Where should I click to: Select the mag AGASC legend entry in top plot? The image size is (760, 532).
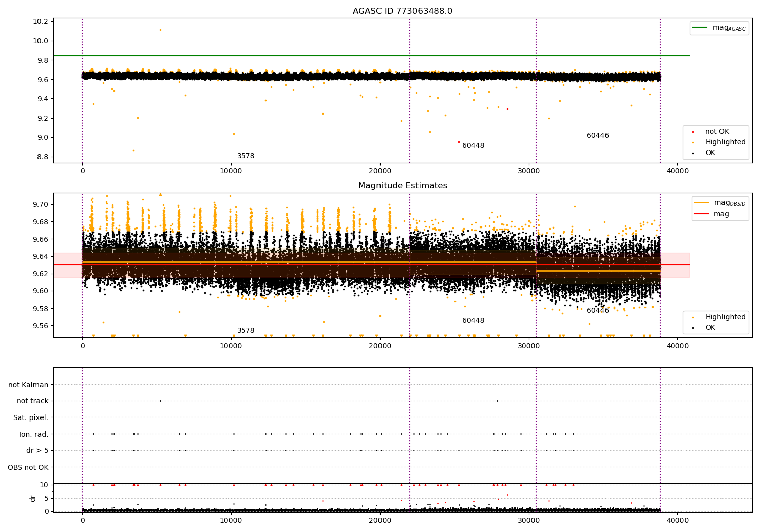719,28
